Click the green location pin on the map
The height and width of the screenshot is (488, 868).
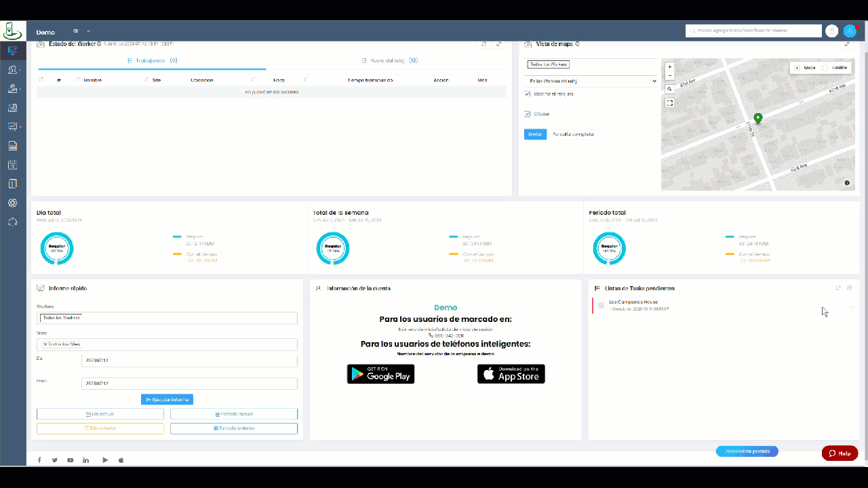(758, 119)
